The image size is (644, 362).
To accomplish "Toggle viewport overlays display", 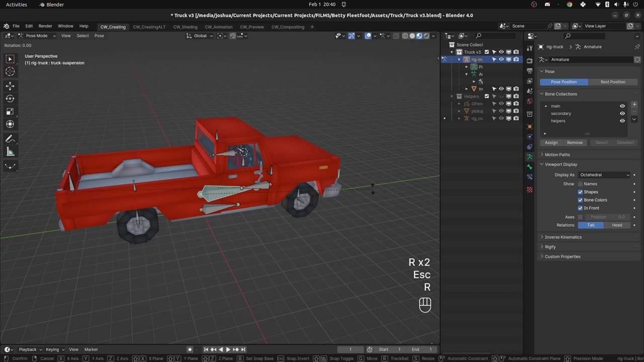I will (x=368, y=36).
